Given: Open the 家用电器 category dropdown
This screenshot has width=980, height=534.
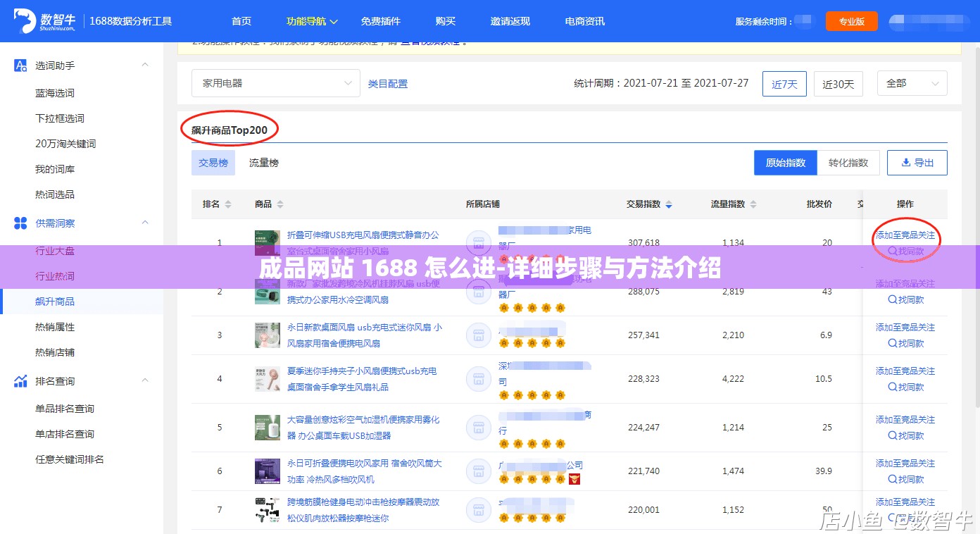Looking at the screenshot, I should [275, 82].
